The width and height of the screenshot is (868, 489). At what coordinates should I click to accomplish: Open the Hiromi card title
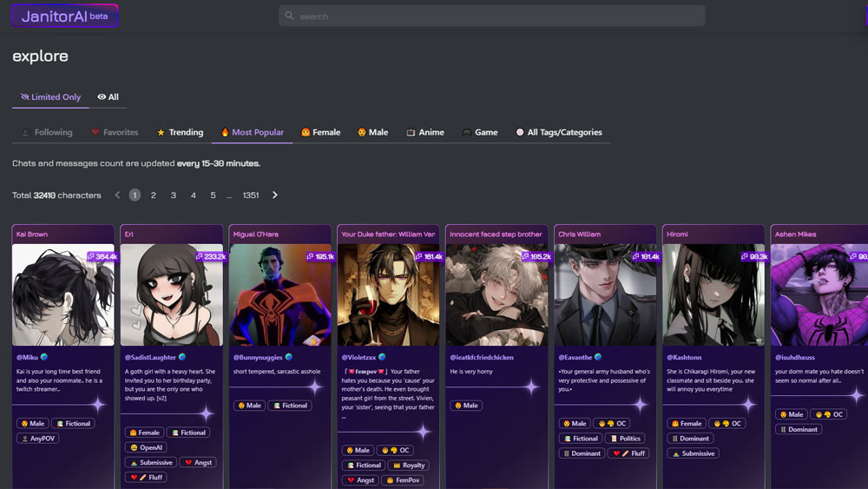(678, 235)
